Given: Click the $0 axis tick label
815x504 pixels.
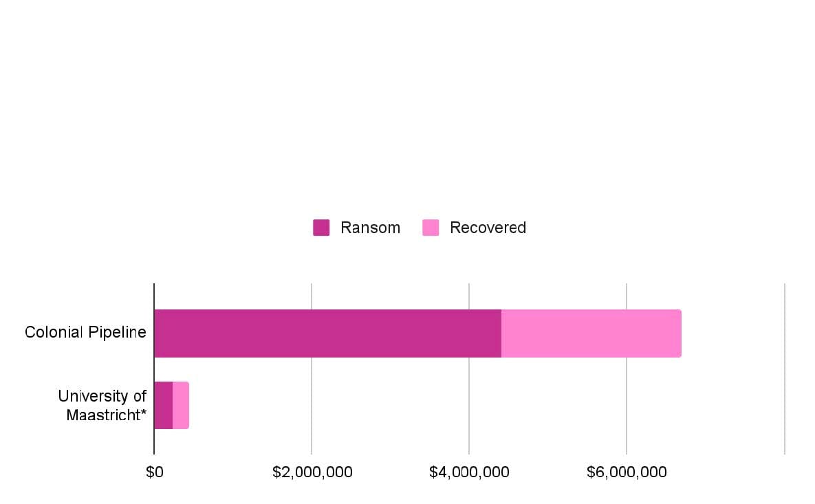Looking at the screenshot, I should [154, 472].
